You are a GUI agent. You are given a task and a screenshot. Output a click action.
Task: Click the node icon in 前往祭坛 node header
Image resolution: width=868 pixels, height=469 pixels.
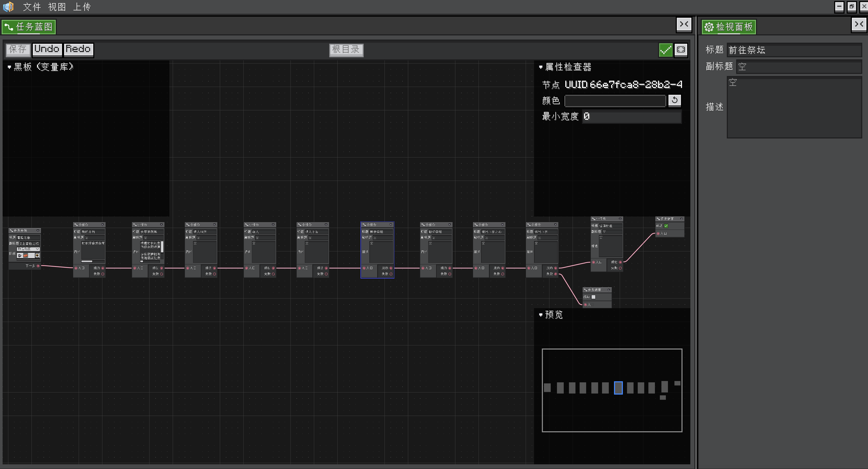364,225
